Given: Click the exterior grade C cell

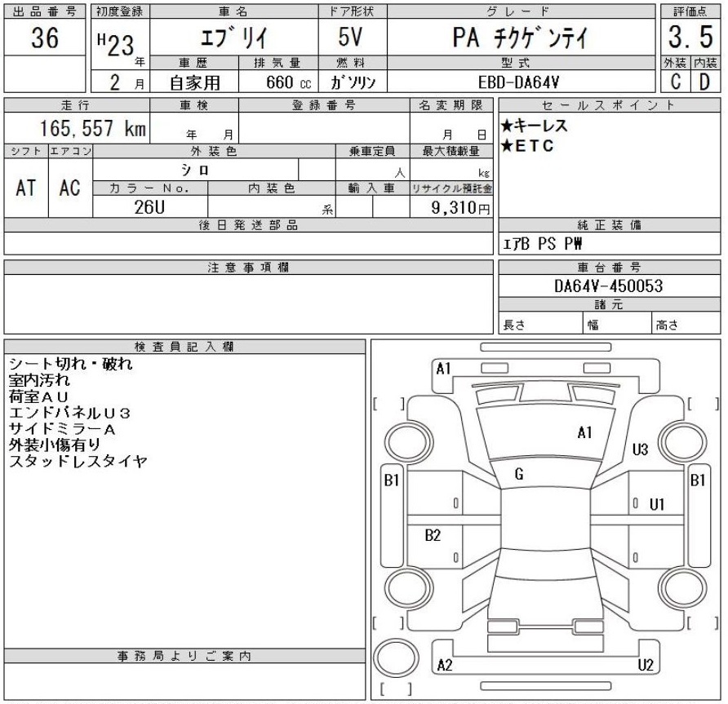Looking at the screenshot, I should (676, 83).
